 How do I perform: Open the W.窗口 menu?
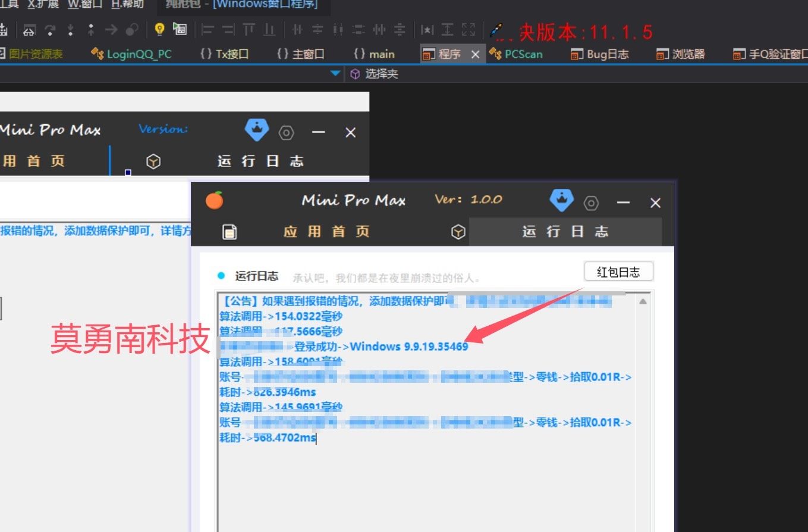[84, 4]
